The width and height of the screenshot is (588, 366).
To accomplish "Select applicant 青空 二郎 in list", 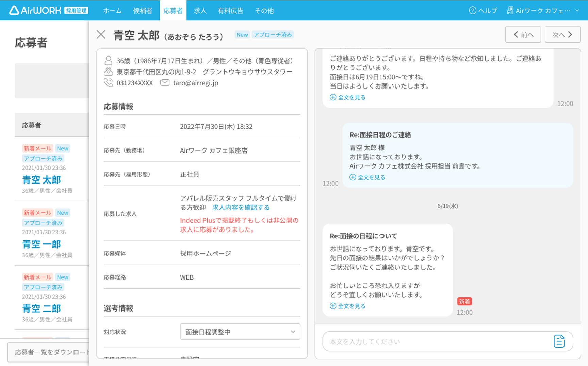I will tap(42, 308).
